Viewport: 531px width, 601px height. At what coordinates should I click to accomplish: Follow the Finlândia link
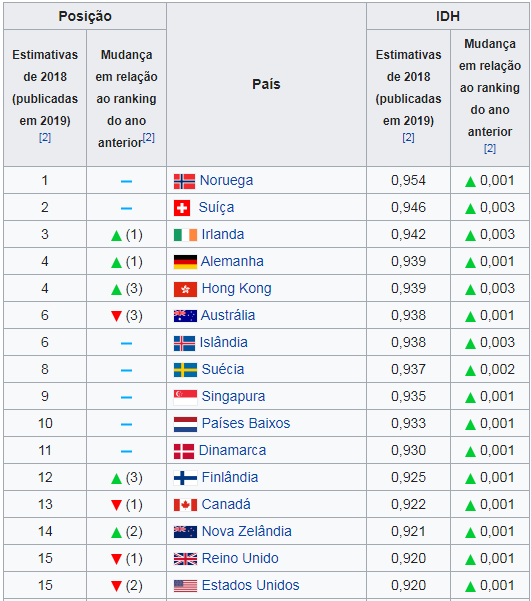230,478
